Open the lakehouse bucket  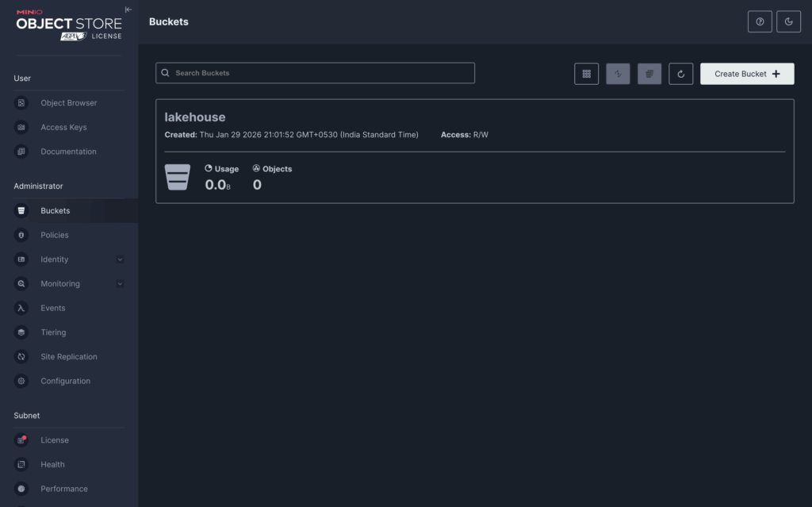click(x=195, y=117)
